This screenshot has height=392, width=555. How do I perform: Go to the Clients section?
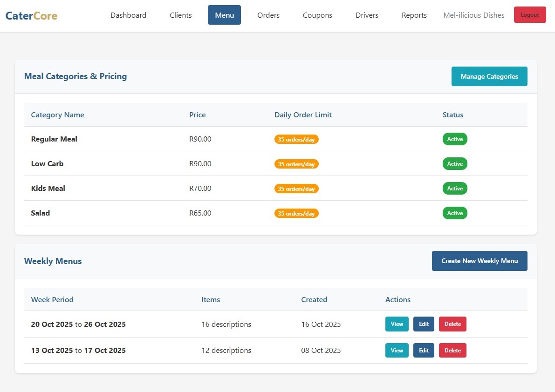(181, 15)
